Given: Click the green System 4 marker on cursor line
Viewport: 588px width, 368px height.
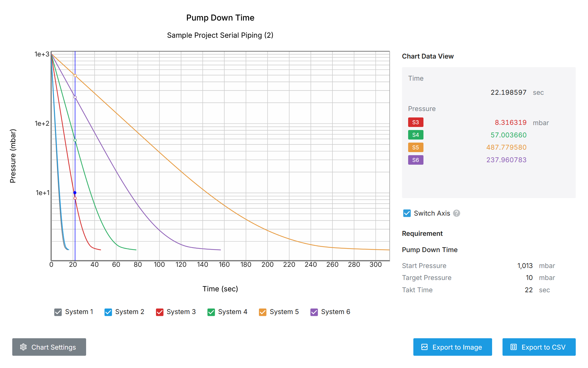Looking at the screenshot, I should point(75,140).
